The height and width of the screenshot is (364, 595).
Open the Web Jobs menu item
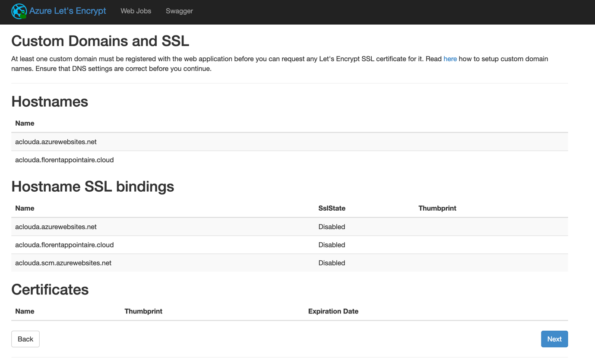[x=136, y=11]
